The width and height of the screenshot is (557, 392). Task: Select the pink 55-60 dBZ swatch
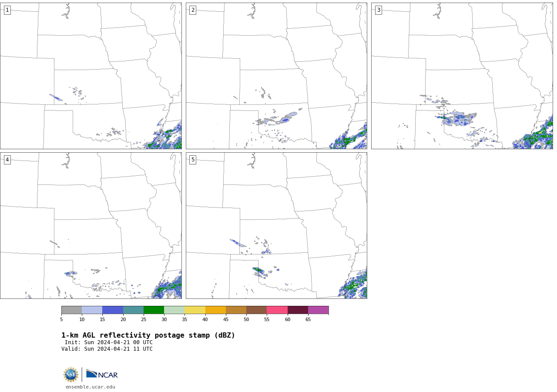(277, 310)
